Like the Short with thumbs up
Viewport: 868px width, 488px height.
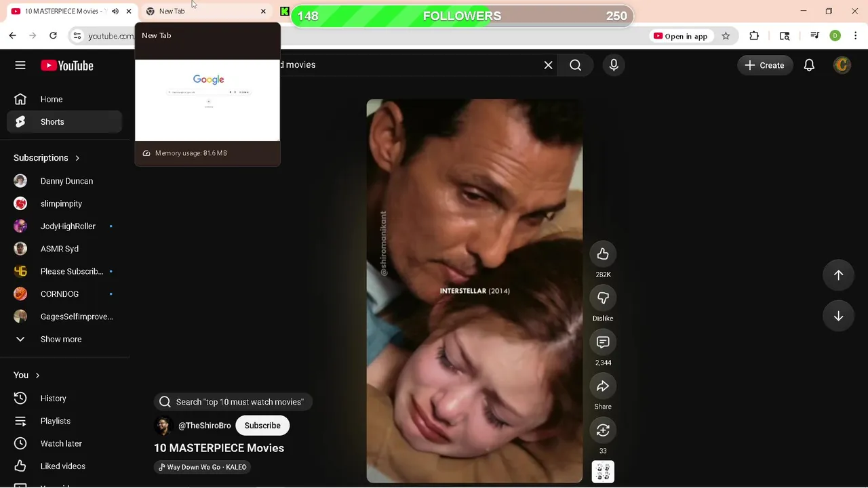[603, 254]
